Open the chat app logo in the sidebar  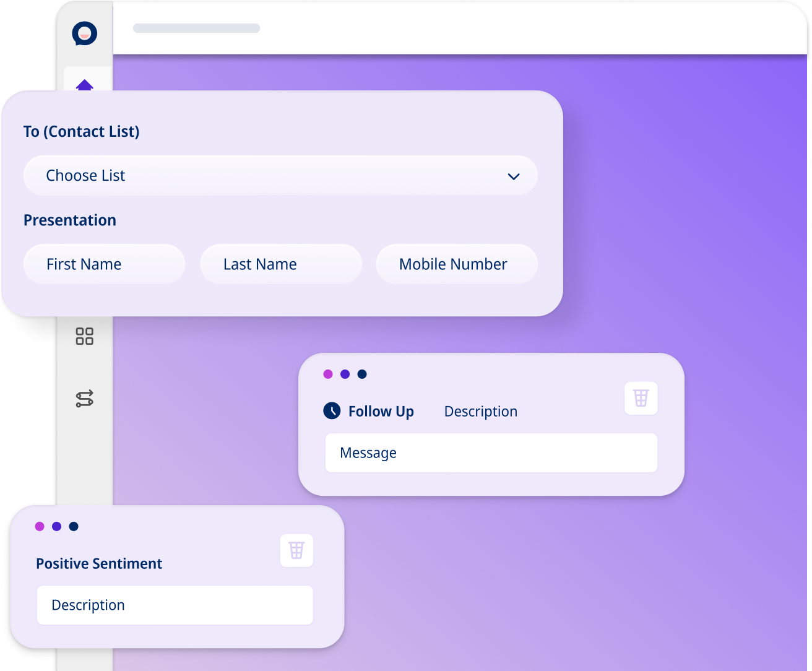tap(85, 33)
